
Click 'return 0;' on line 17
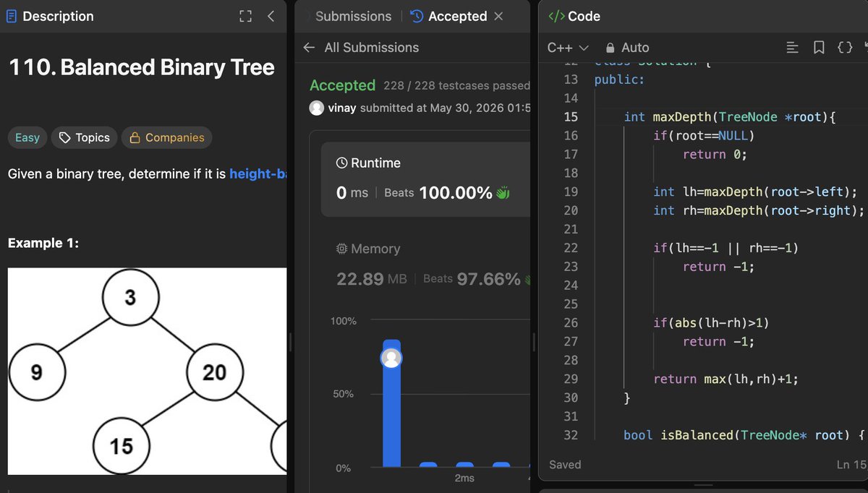[x=715, y=154]
